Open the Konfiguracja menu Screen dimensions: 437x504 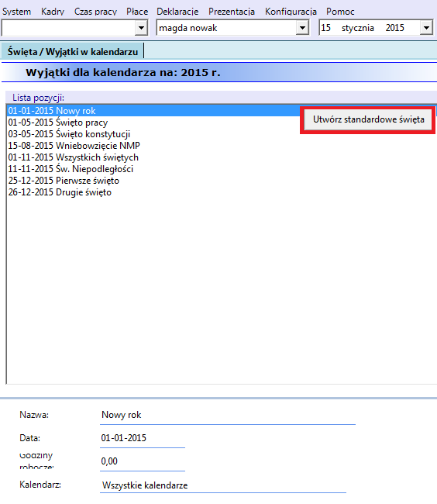[291, 12]
